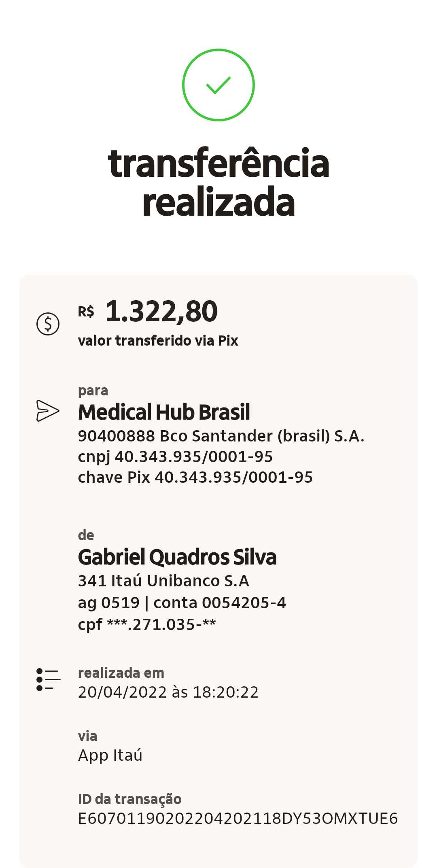Select the transaction ID code
The height and width of the screenshot is (868, 437).
point(238,819)
